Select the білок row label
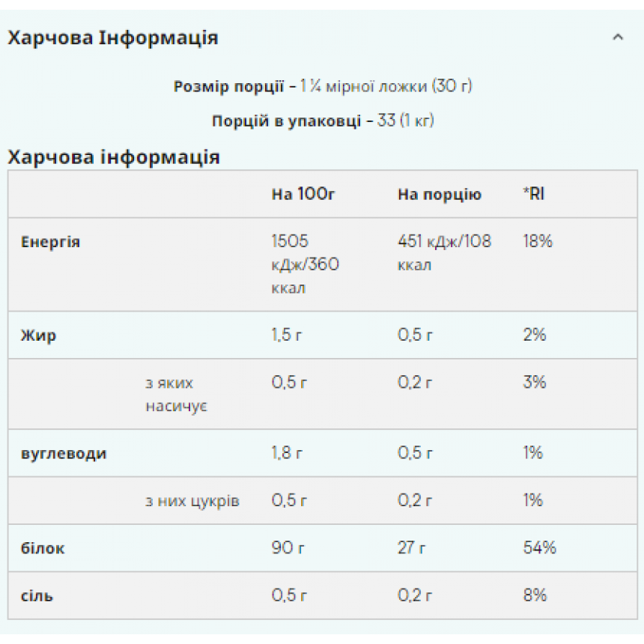This screenshot has height=644, width=644. coord(43,548)
